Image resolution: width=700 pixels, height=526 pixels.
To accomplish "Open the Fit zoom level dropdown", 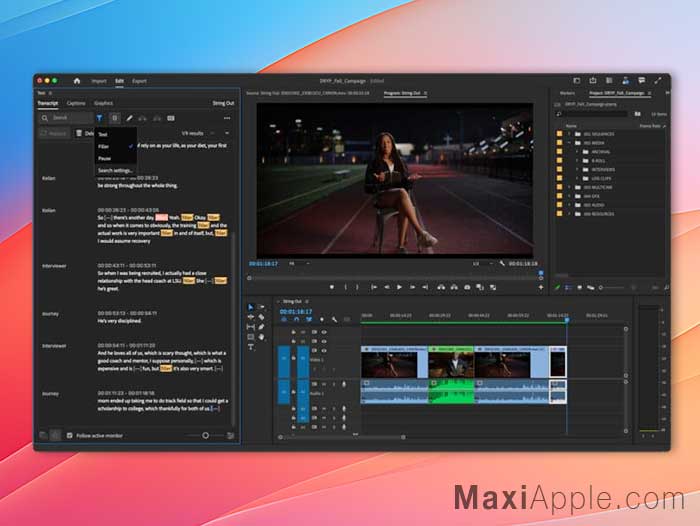I will [299, 263].
